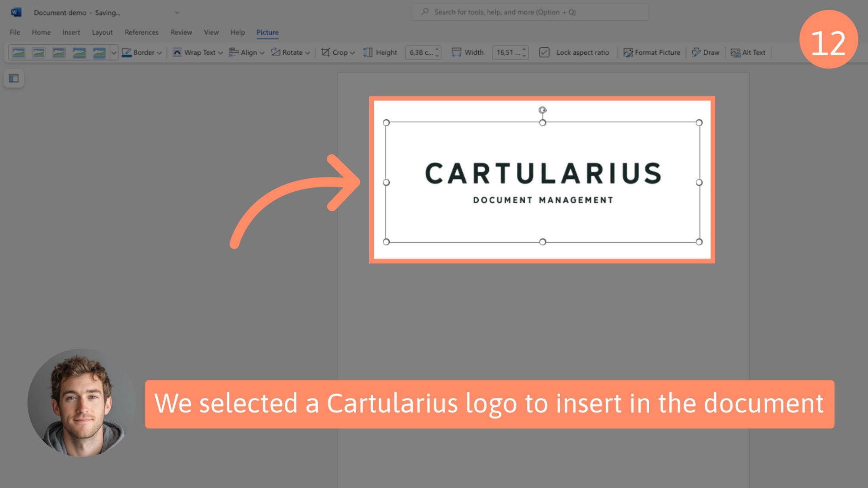
Task: Increase height with the stepper up arrow
Action: 437,49
